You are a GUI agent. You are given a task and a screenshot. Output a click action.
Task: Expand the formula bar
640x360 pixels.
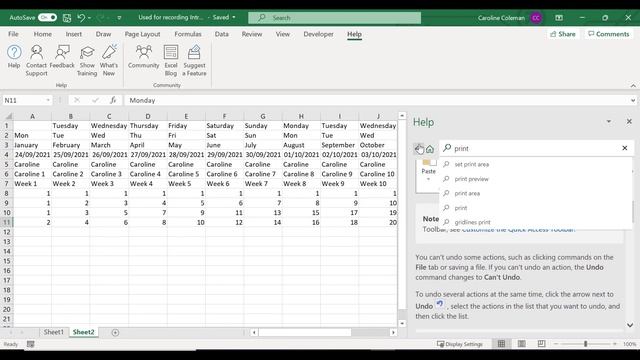(633, 100)
